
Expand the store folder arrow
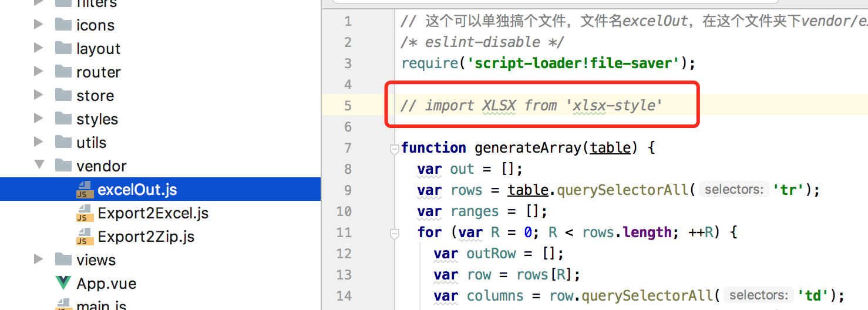coord(39,95)
